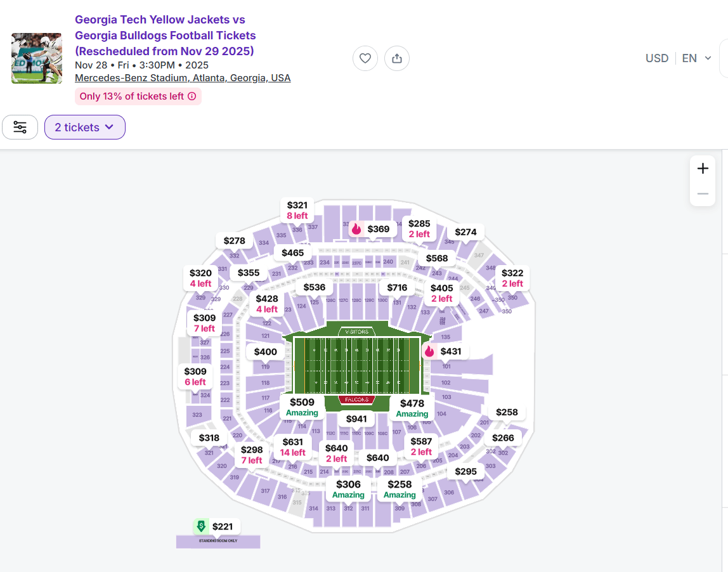The image size is (728, 572).
Task: Select the $509 Amazing price marker
Action: click(302, 407)
